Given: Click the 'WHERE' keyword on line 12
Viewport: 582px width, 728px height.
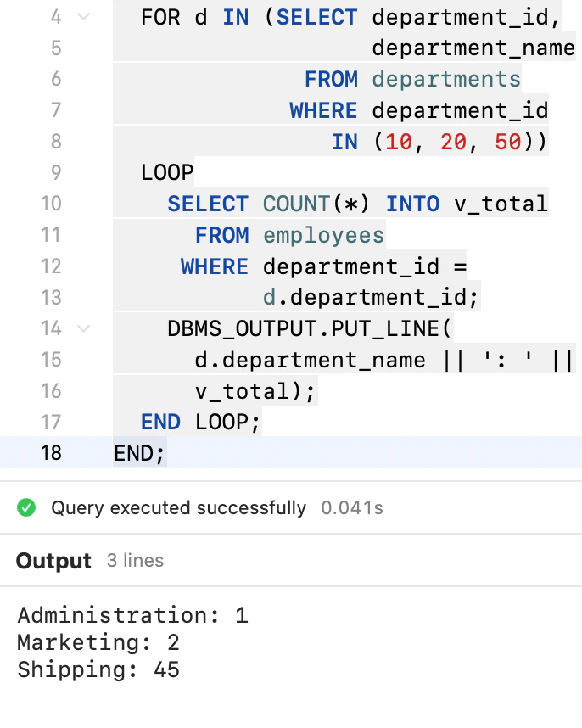Looking at the screenshot, I should click(215, 266).
